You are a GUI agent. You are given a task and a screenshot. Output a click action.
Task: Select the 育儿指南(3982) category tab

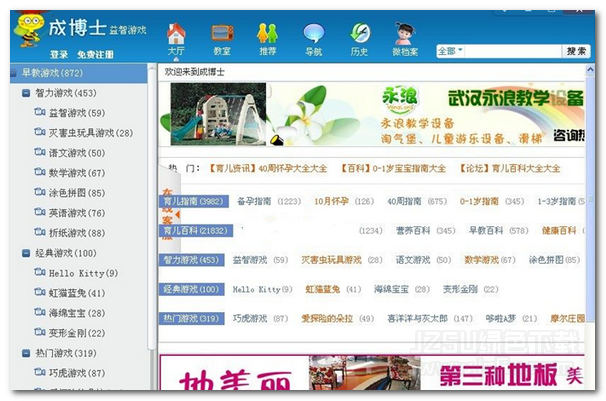point(194,201)
